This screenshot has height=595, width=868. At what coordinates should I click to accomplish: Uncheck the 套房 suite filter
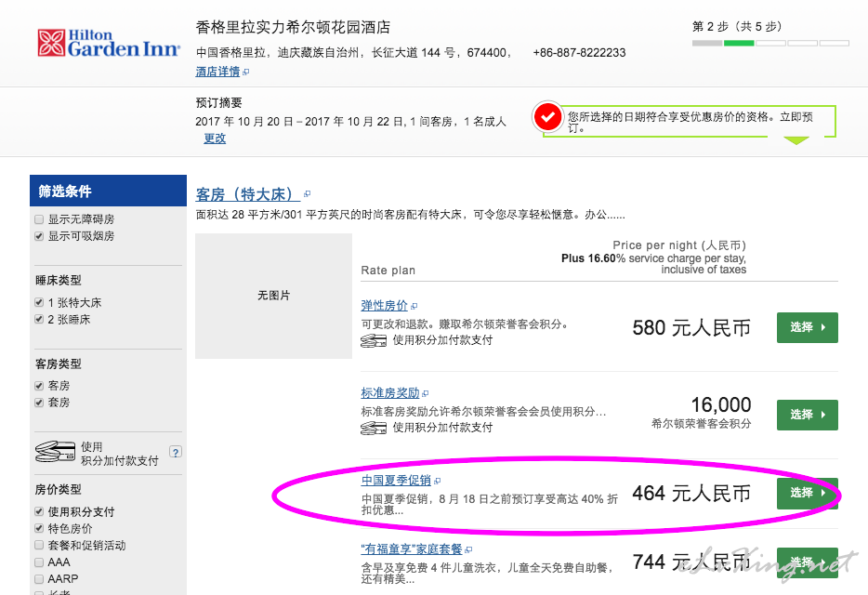coord(39,403)
